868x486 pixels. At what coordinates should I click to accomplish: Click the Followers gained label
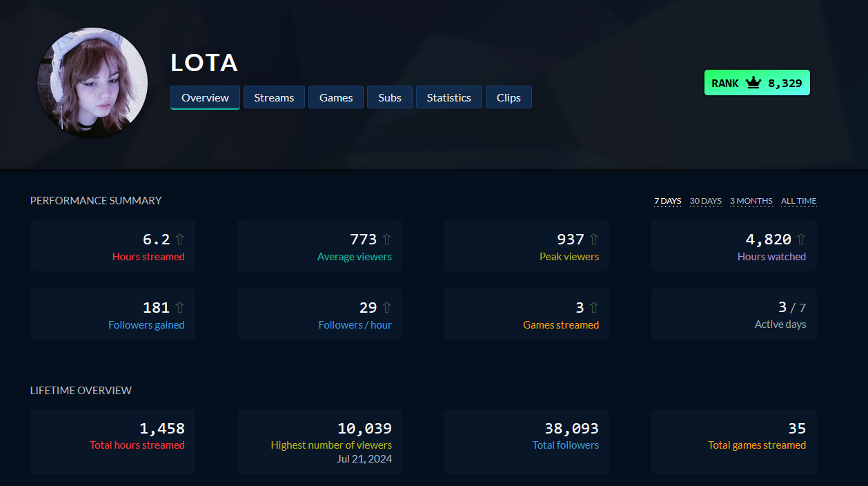point(146,324)
